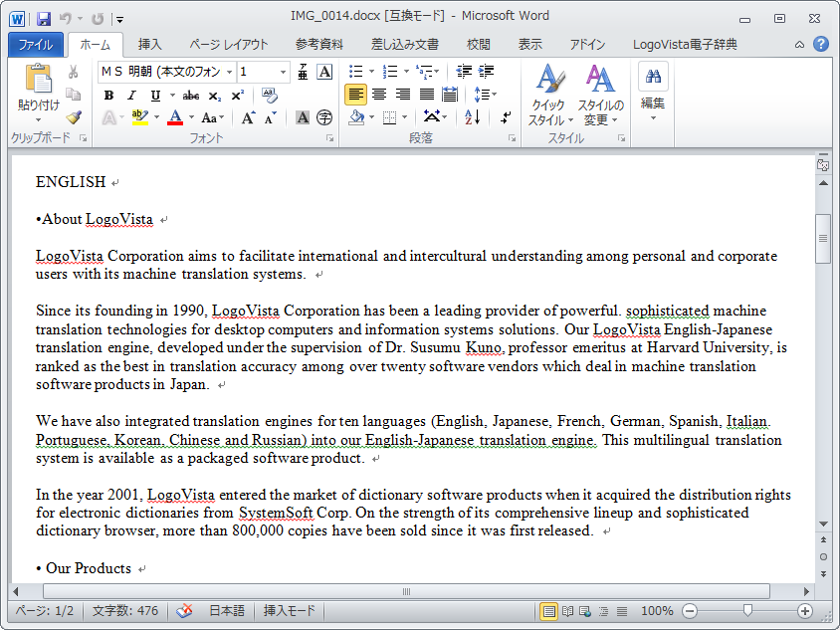Increase indent icon
The width and height of the screenshot is (840, 630).
pos(487,72)
